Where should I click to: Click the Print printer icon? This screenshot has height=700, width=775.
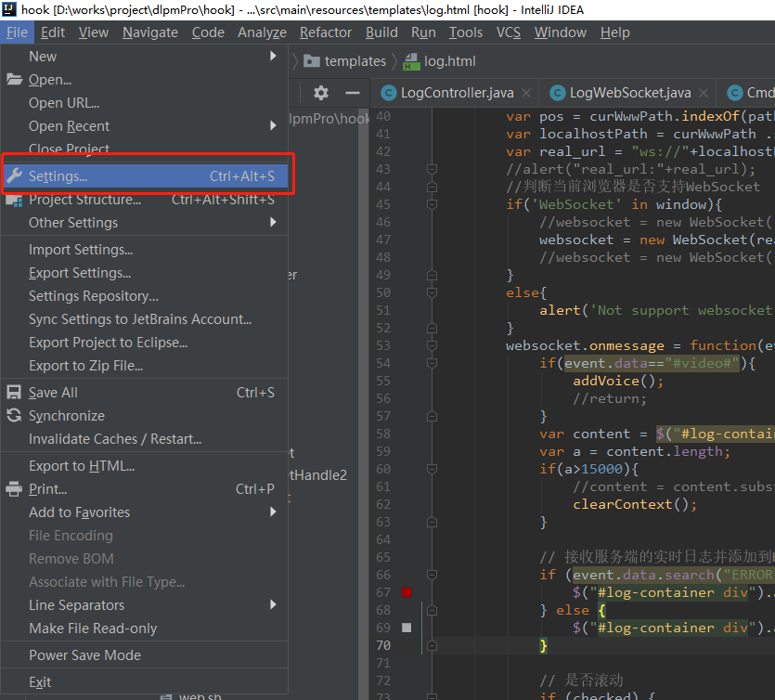[14, 488]
